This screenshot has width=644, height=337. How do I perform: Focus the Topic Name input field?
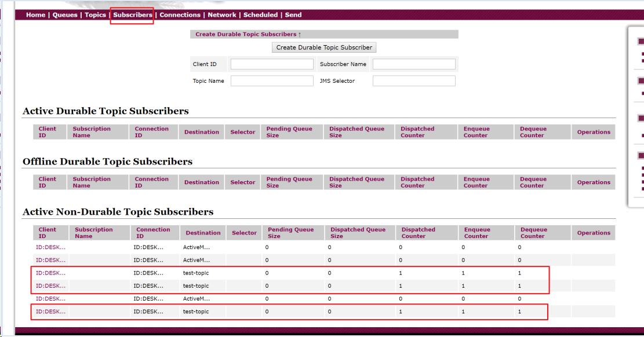pos(272,81)
